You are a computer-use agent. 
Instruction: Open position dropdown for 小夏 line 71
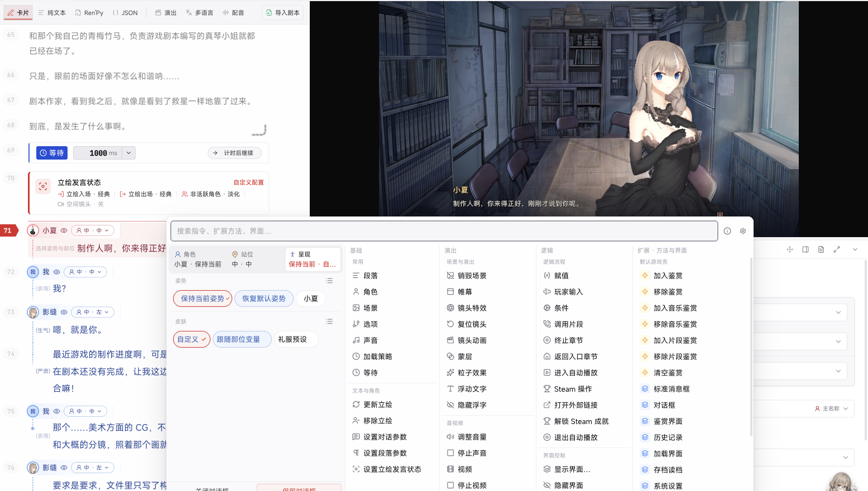tap(93, 230)
